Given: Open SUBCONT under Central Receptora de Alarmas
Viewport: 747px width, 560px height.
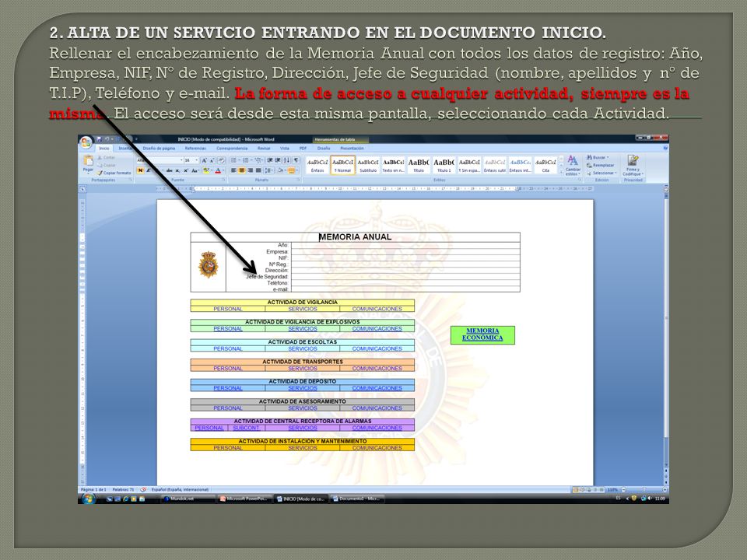Looking at the screenshot, I should [247, 428].
